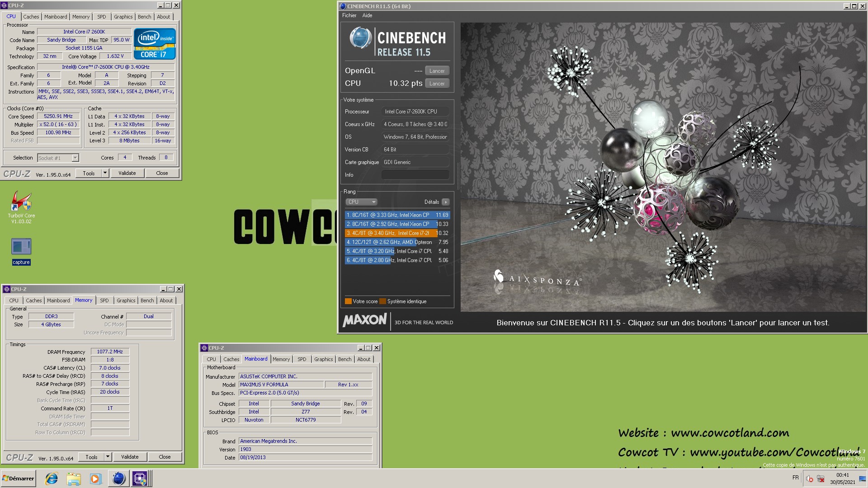Select ranking row 4 AMD Opteron
The height and width of the screenshot is (488, 868).
coord(397,242)
